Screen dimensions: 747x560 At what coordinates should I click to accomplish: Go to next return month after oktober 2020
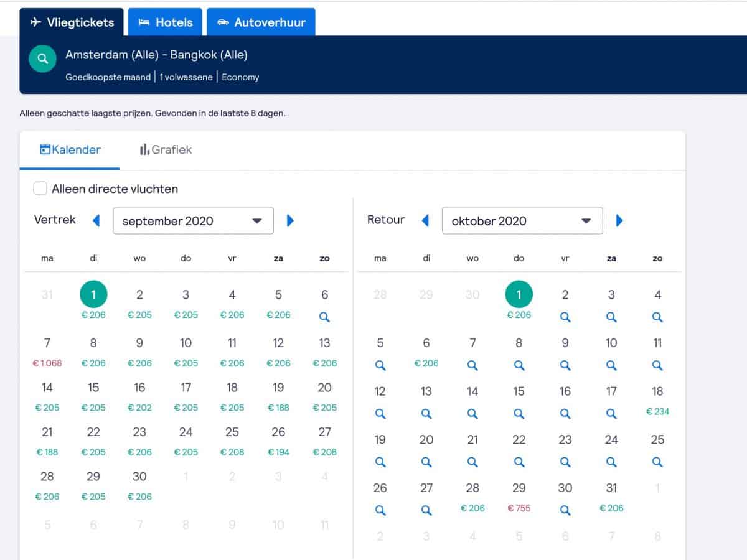[619, 220]
